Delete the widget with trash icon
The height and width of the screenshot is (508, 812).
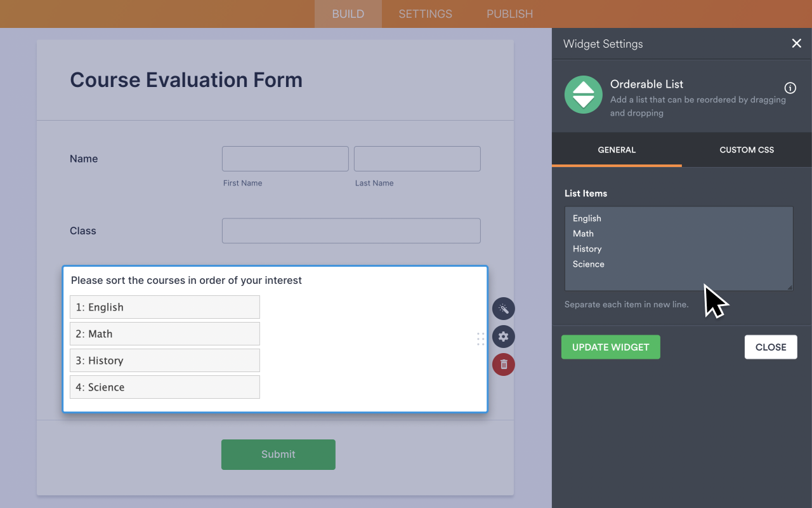[504, 364]
